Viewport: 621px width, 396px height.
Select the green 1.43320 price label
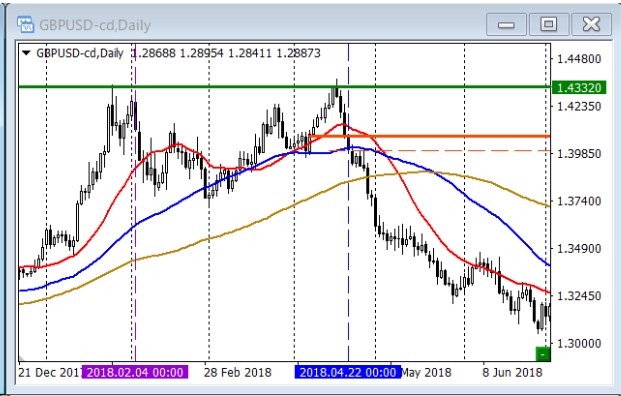[579, 87]
